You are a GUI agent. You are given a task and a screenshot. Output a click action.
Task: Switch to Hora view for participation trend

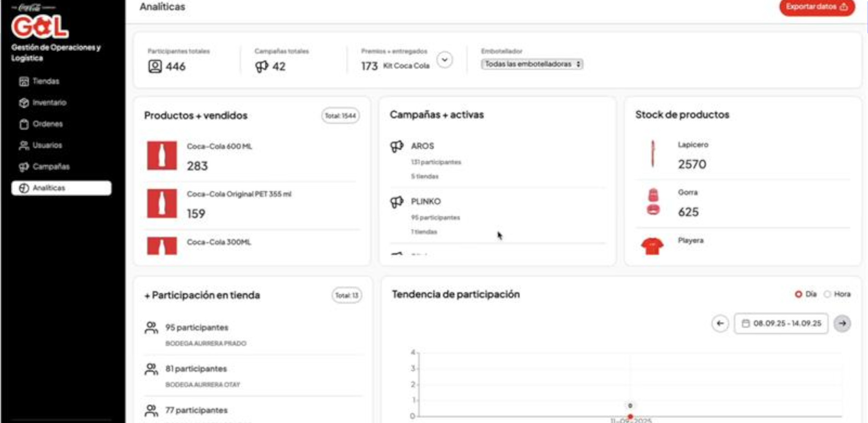pyautogui.click(x=827, y=294)
